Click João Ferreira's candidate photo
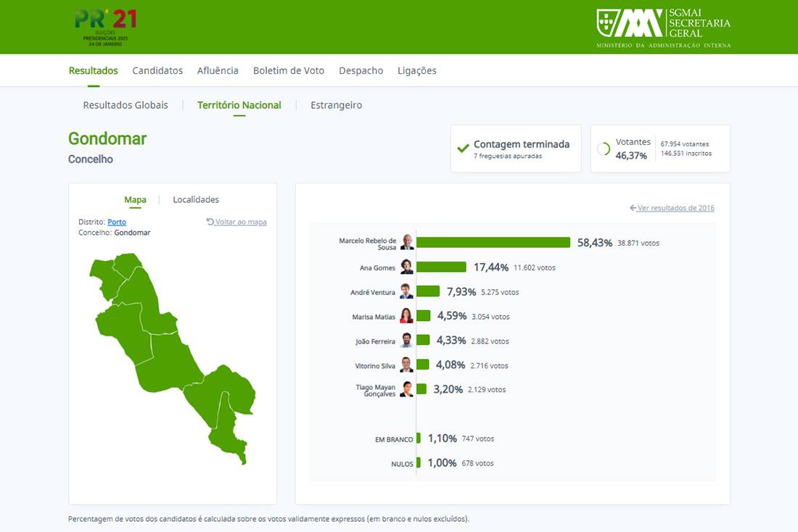This screenshot has height=532, width=798. pyautogui.click(x=407, y=341)
